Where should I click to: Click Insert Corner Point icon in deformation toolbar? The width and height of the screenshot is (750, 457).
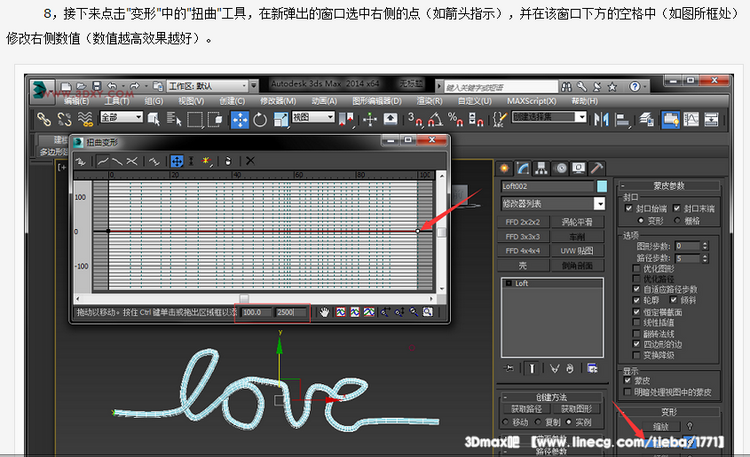tap(206, 161)
